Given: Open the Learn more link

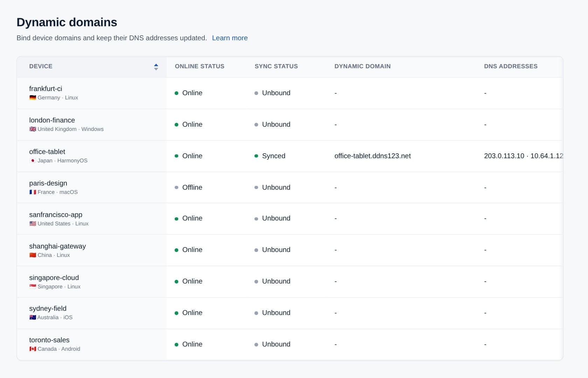Looking at the screenshot, I should (230, 38).
